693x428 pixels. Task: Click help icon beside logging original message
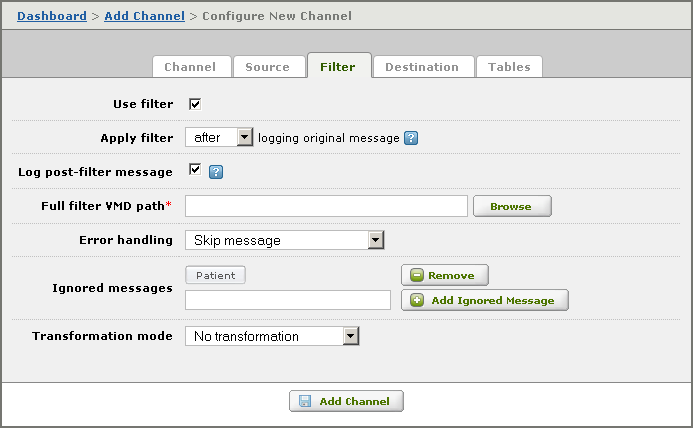[411, 138]
